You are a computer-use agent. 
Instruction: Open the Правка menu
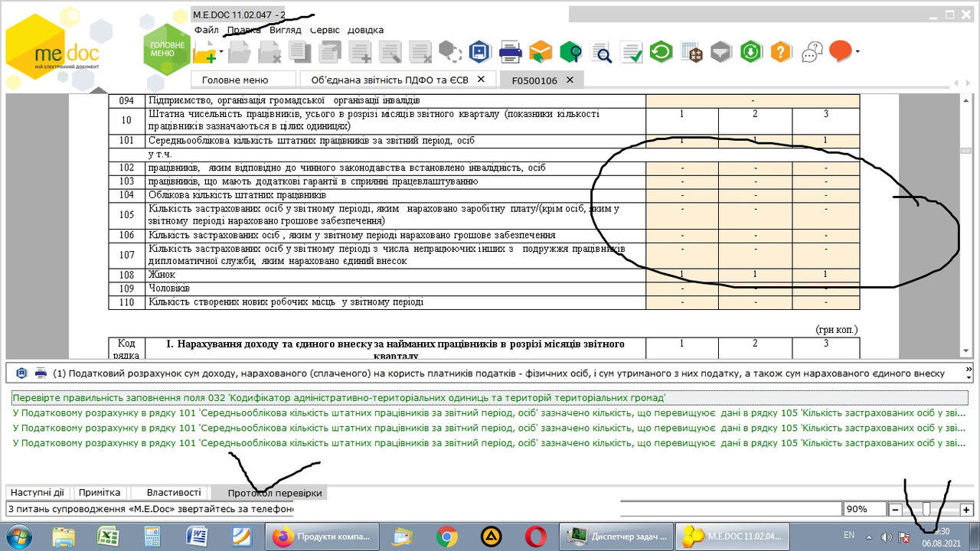(x=243, y=30)
